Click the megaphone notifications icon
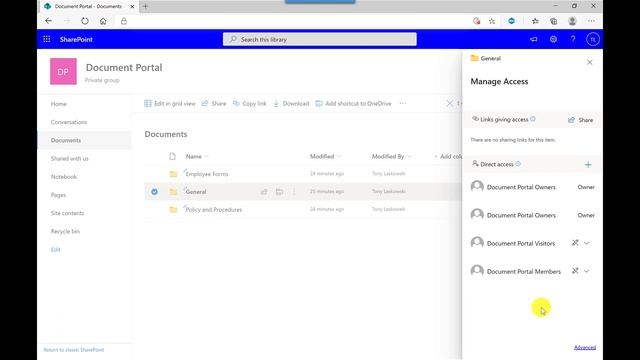640x360 pixels. point(533,39)
